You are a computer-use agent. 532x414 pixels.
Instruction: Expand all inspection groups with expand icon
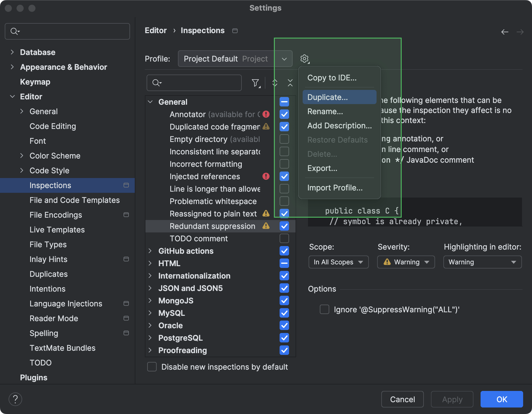pos(274,83)
